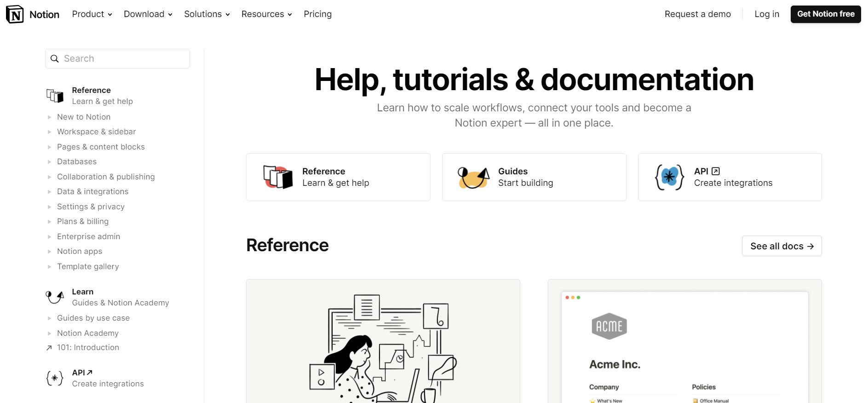Click the search magnifier icon
The width and height of the screenshot is (868, 403).
tap(55, 59)
